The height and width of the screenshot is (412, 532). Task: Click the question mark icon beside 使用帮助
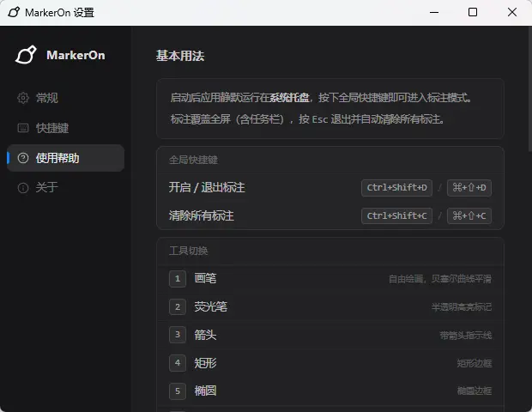23,158
